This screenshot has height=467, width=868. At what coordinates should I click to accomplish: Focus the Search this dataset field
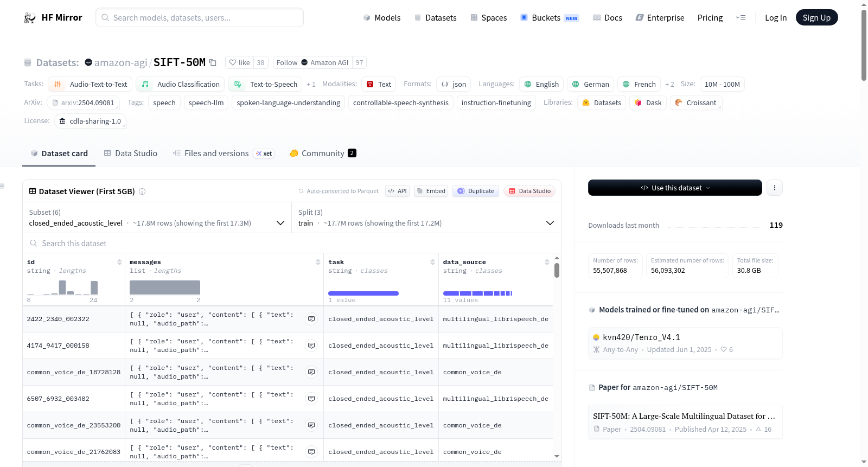point(292,244)
